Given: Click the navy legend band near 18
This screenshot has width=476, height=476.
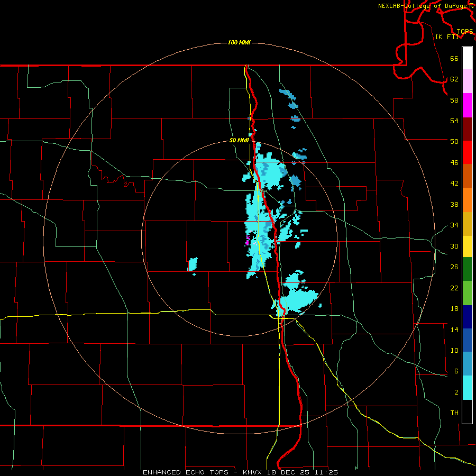Looking at the screenshot, I should [x=467, y=317].
